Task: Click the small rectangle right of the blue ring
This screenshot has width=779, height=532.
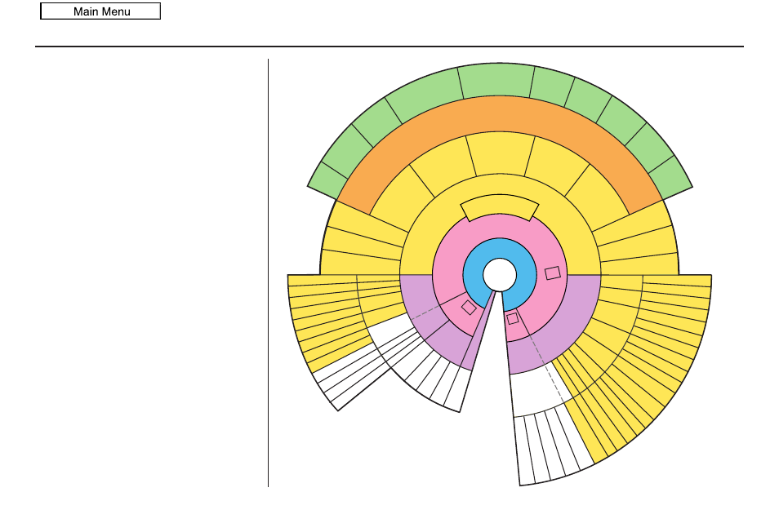Action: click(553, 273)
